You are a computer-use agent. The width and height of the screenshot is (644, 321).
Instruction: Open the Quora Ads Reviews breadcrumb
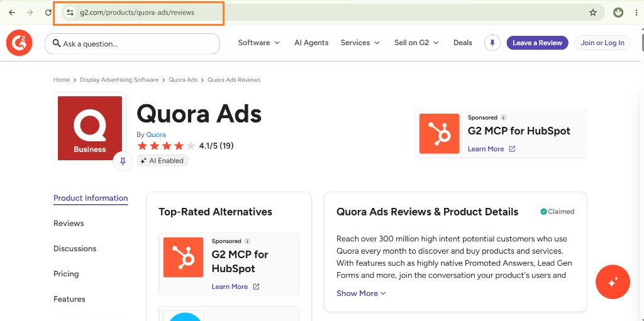pyautogui.click(x=234, y=80)
